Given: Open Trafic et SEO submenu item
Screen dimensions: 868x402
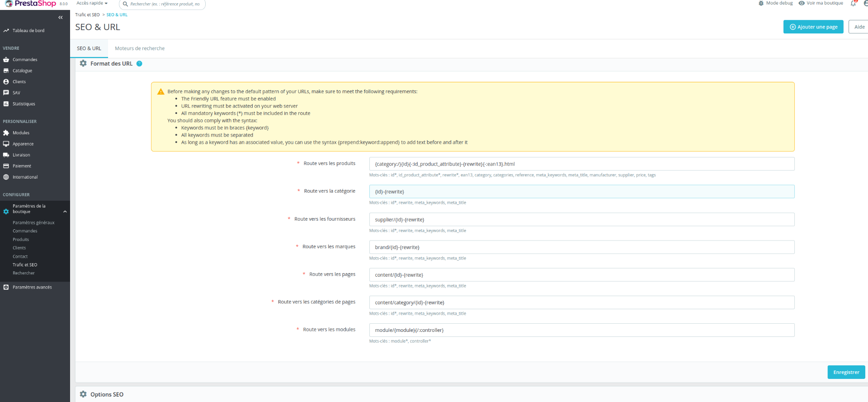Looking at the screenshot, I should (x=25, y=265).
